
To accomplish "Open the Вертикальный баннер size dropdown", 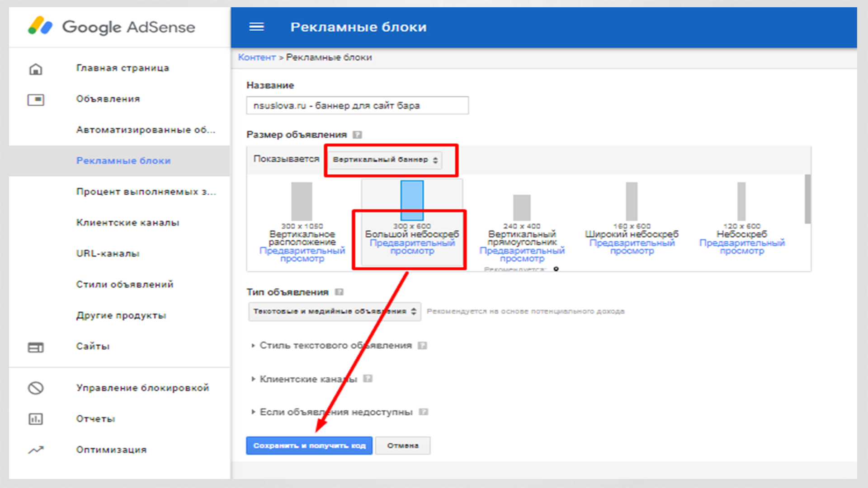I will pos(385,160).
